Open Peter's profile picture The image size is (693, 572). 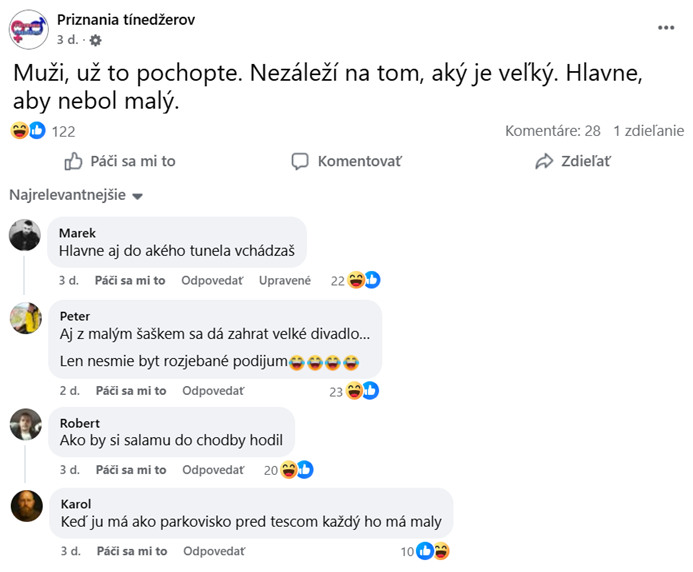point(25,318)
